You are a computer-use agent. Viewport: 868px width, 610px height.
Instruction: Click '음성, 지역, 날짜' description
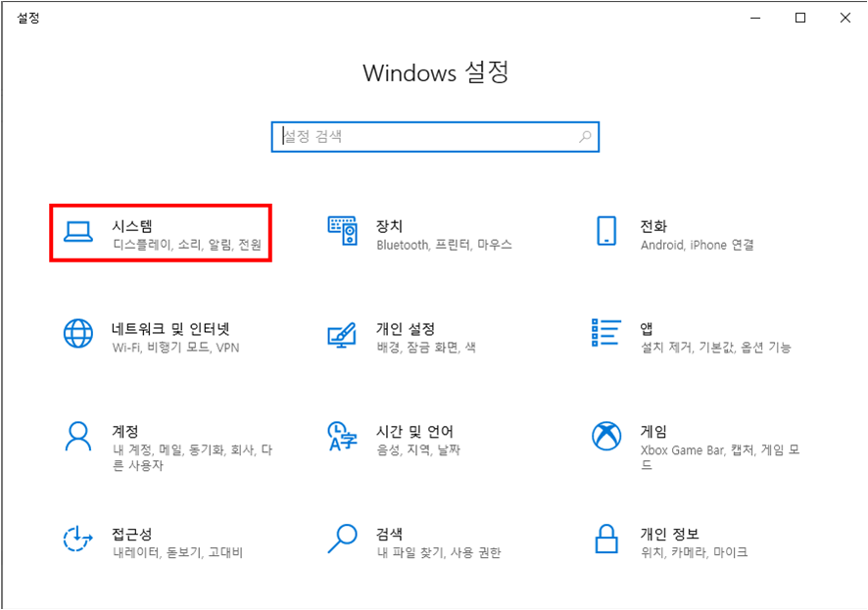(x=418, y=449)
